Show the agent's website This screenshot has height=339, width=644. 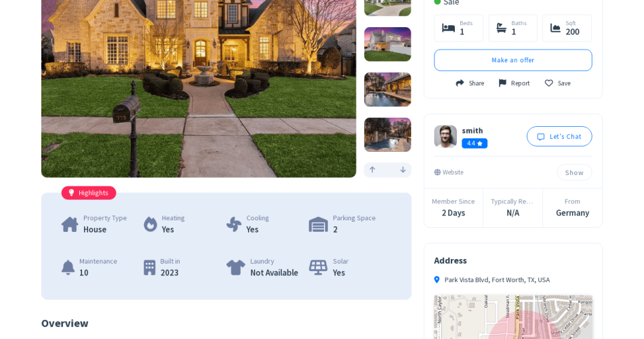tap(574, 173)
